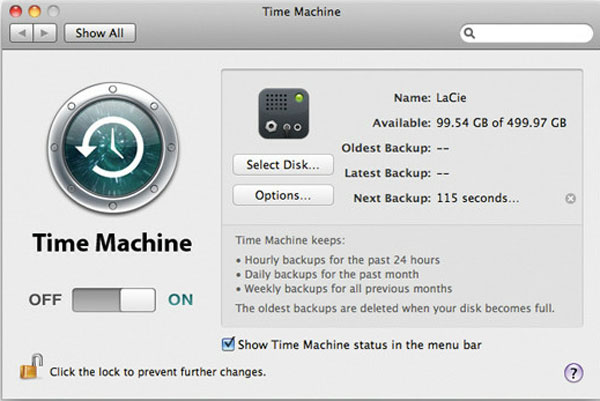
Task: Click the magnifying glass search icon
Action: coord(469,33)
